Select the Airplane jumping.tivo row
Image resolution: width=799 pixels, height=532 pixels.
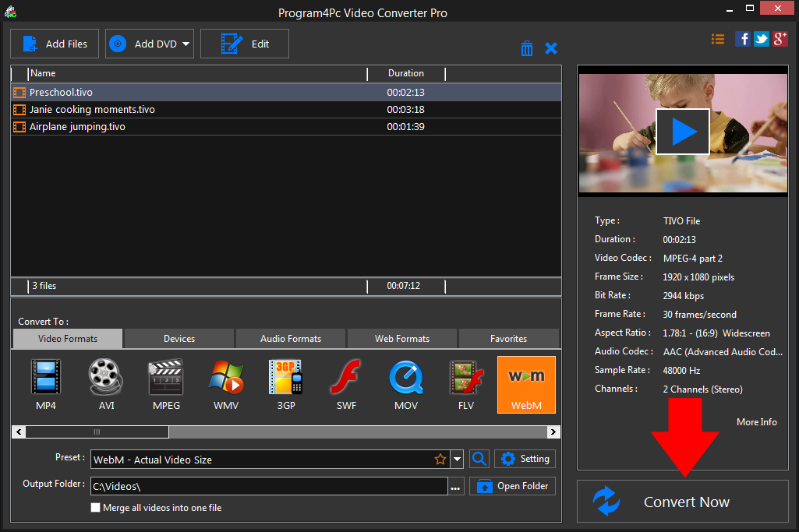pos(286,127)
